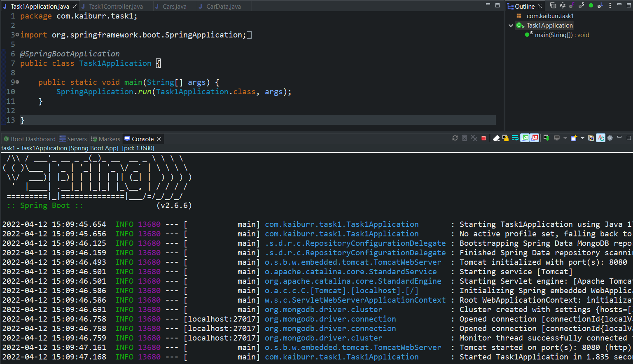The width and height of the screenshot is (633, 364).
Task: Enable Scroll Lock in the Console
Action: coord(506,139)
